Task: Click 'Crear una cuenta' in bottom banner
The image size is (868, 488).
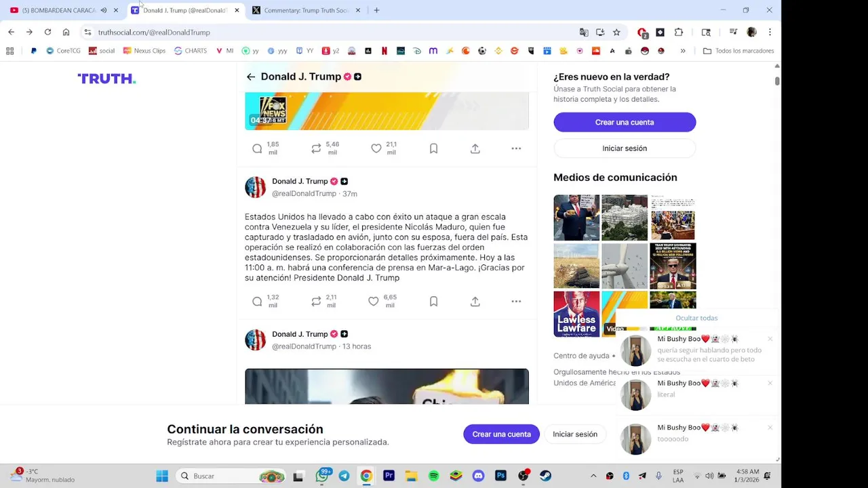Action: (x=501, y=434)
